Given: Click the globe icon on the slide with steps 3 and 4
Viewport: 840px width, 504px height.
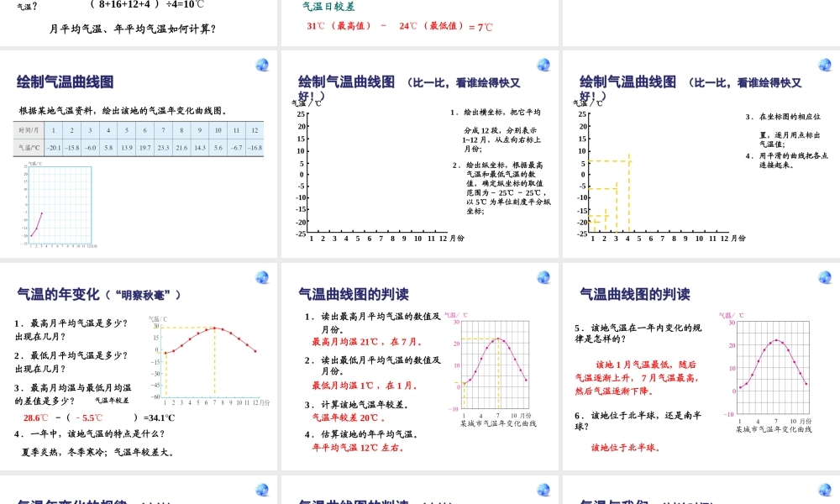Looking at the screenshot, I should click(825, 66).
